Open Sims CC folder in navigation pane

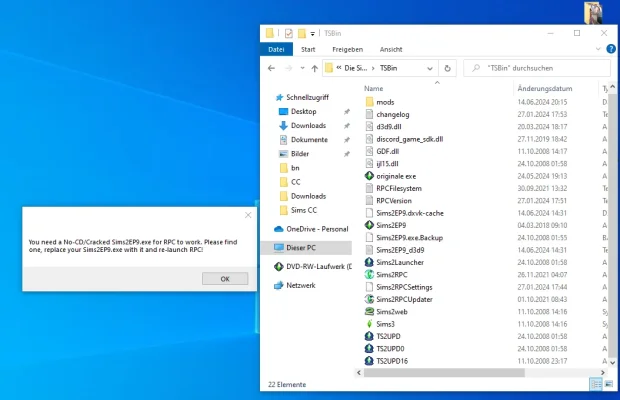click(x=304, y=210)
